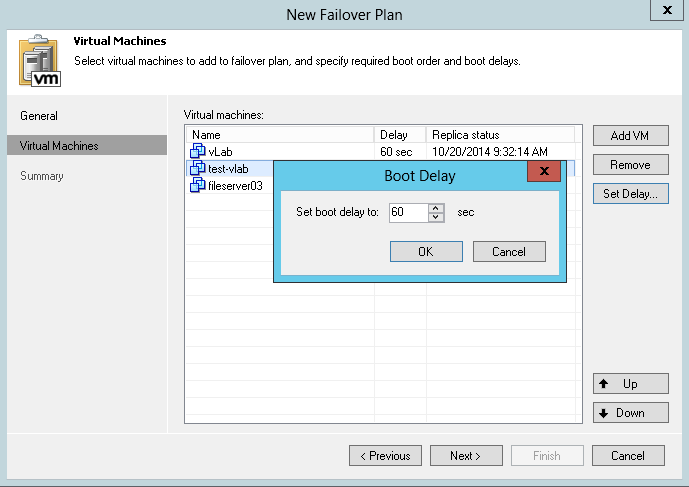Confirm boot delay with OK button

coord(426,251)
